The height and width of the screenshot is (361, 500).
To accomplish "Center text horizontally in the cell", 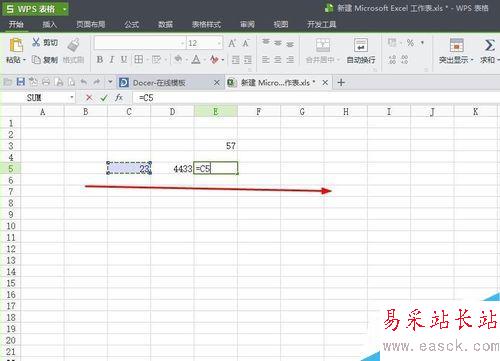I will click(x=278, y=60).
